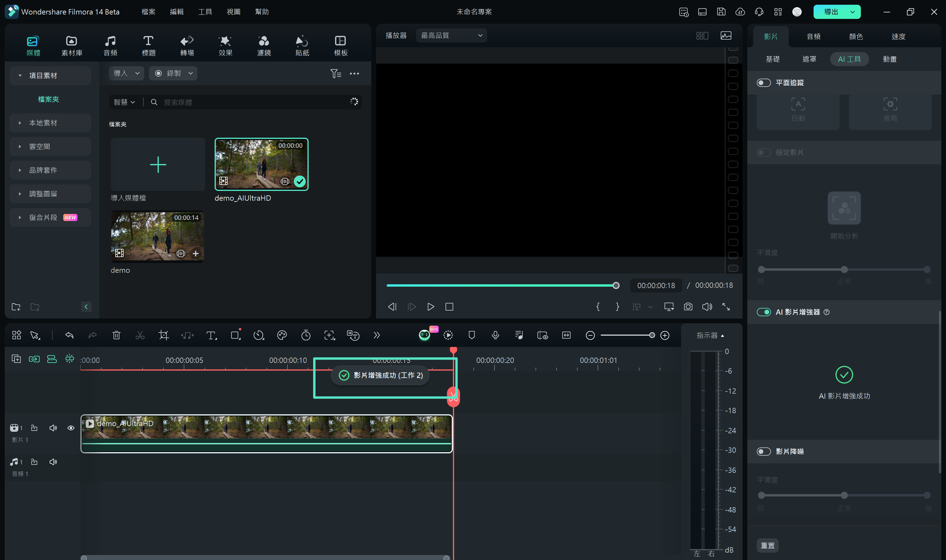Screen dimensions: 946x560
Task: Open the color palette tool in timeline toolbar
Action: pos(282,335)
